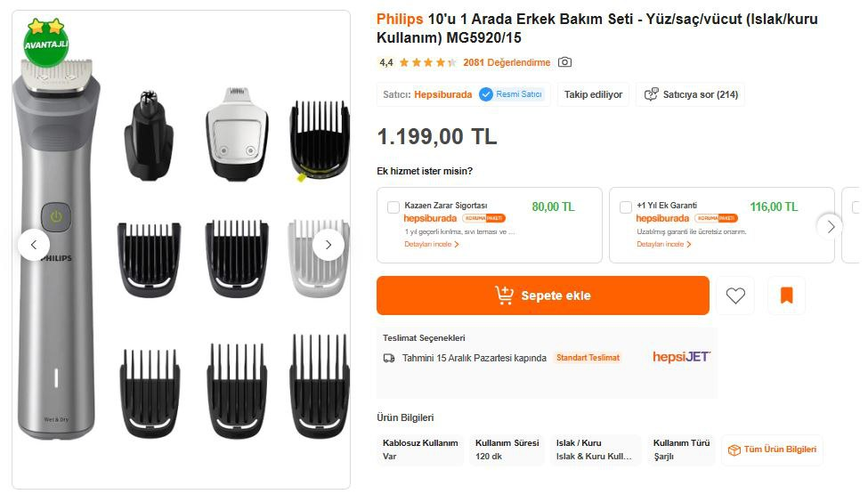Image resolution: width=868 pixels, height=494 pixels.
Task: Tick the +1 Yıl Ek Garanti checkbox
Action: (x=626, y=207)
